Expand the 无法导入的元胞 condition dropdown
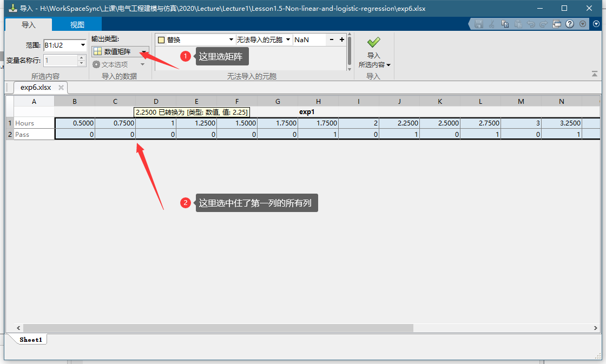Screen dimensions: 606x364 288,39
